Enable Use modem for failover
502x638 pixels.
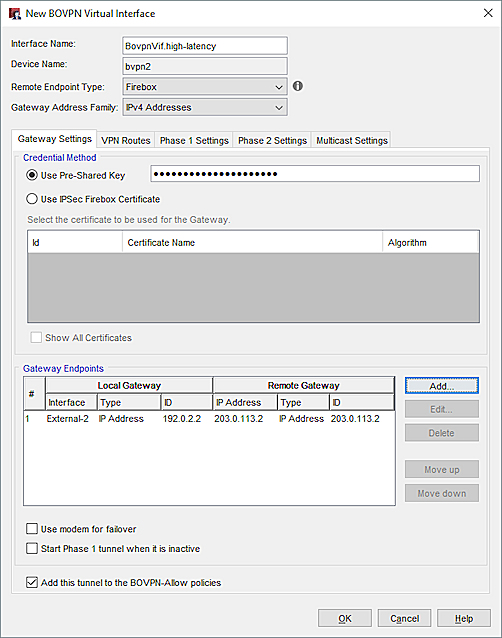[x=32, y=529]
